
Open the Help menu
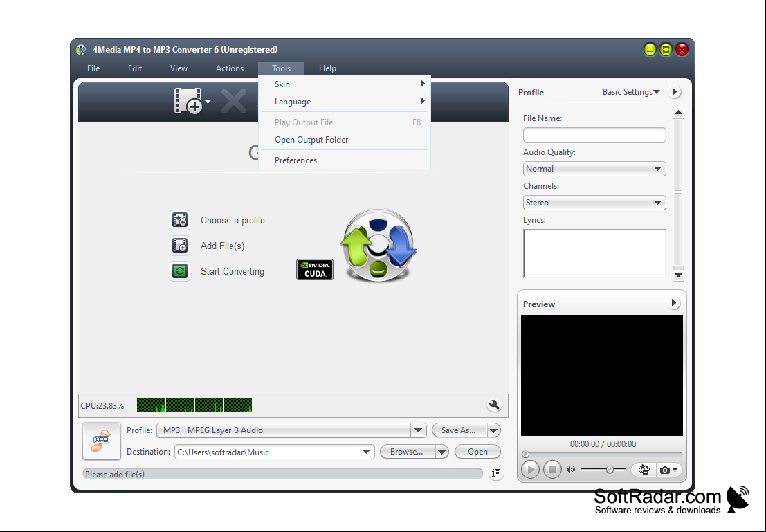(327, 68)
